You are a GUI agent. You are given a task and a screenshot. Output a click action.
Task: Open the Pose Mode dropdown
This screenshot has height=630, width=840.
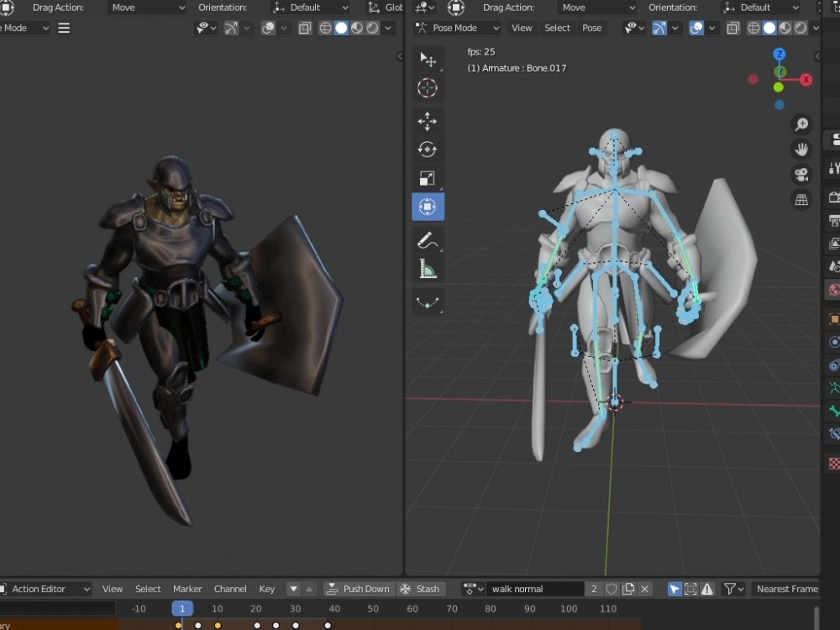pyautogui.click(x=456, y=28)
